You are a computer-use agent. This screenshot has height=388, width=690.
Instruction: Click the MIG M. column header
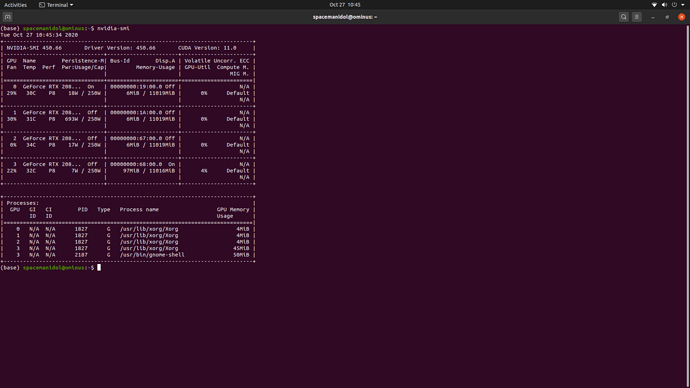pyautogui.click(x=239, y=74)
